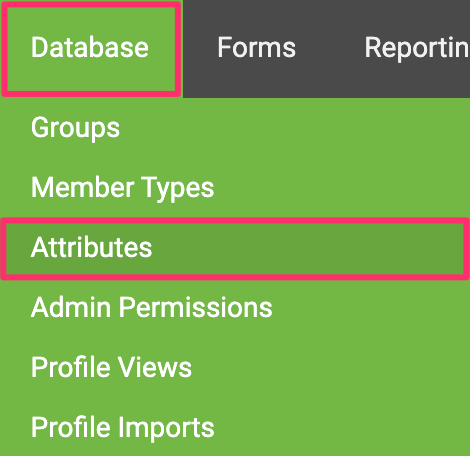Show the Profile Views page
This screenshot has width=470, height=456.
coord(111,367)
